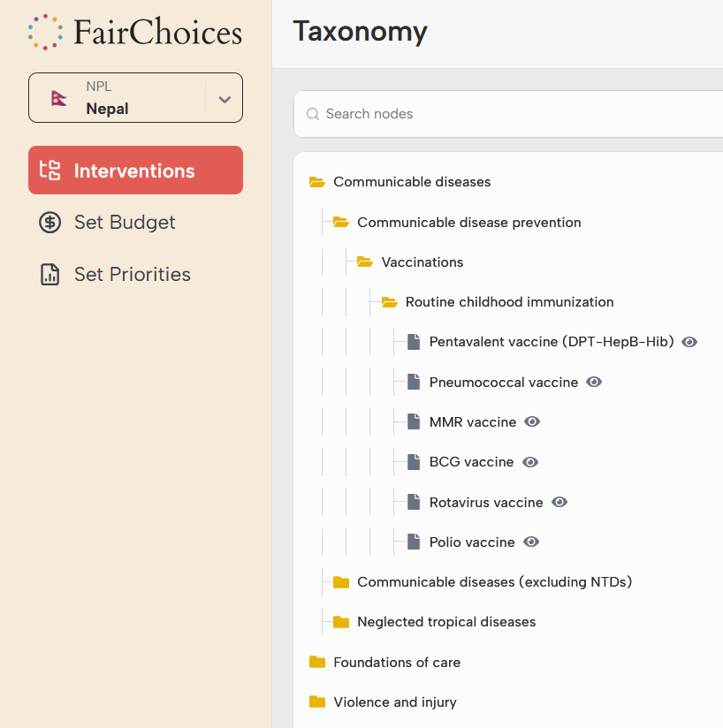This screenshot has height=728, width=723.
Task: Click the Pentavalent vaccine document icon
Action: 414,342
